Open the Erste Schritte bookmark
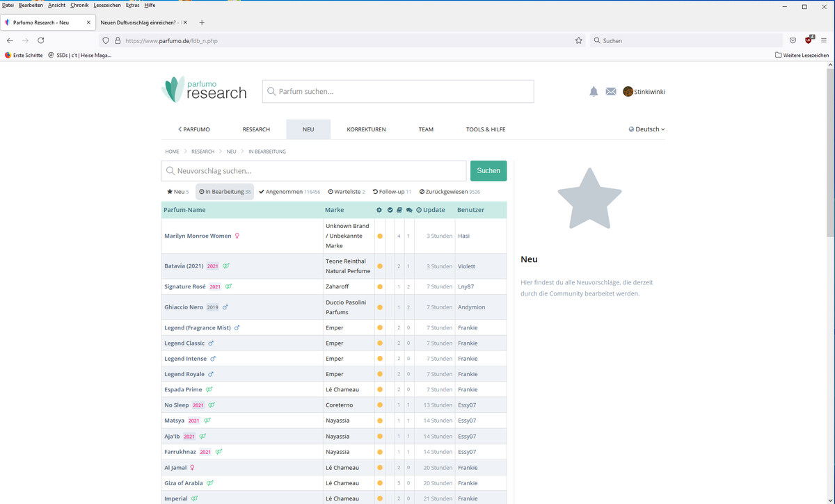 [x=24, y=55]
